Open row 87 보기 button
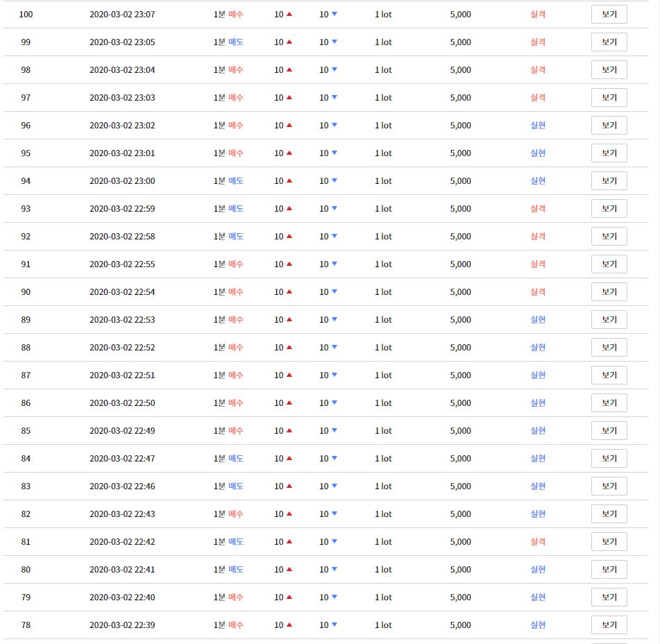 (x=609, y=375)
